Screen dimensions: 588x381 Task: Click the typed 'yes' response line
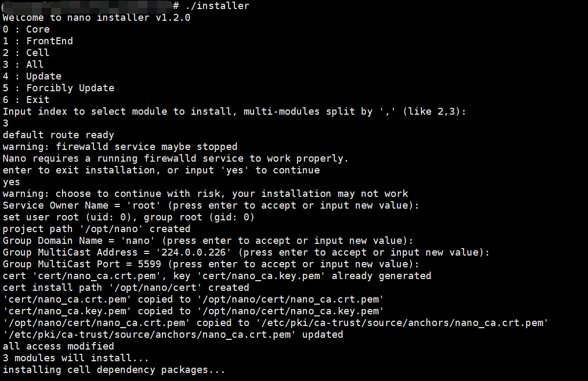point(11,182)
